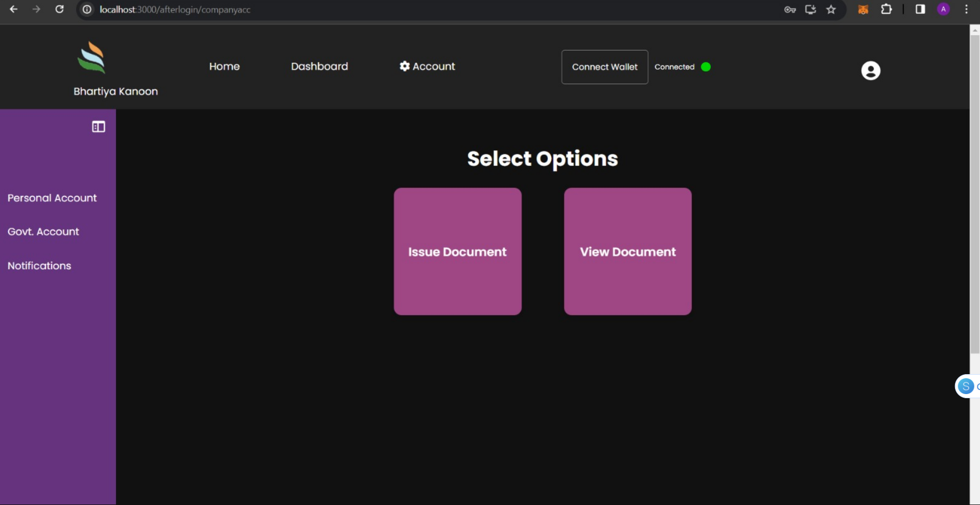Open the browser extensions puzzle icon
This screenshot has height=505, width=980.
[886, 9]
